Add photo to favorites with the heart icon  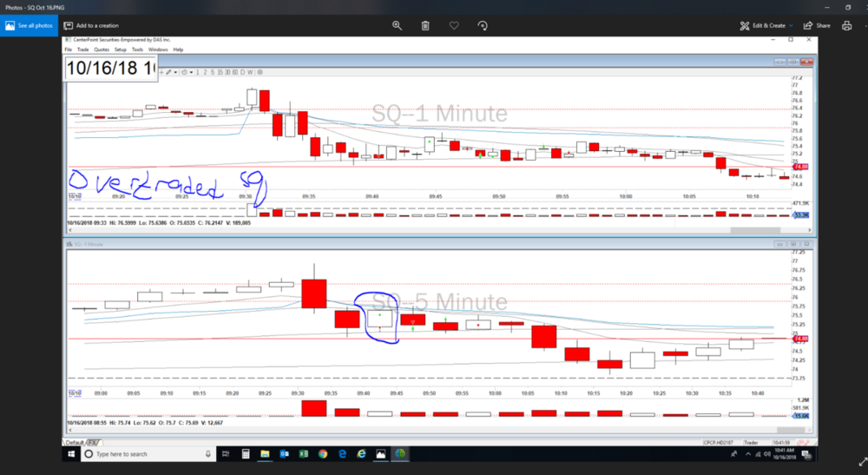[454, 26]
